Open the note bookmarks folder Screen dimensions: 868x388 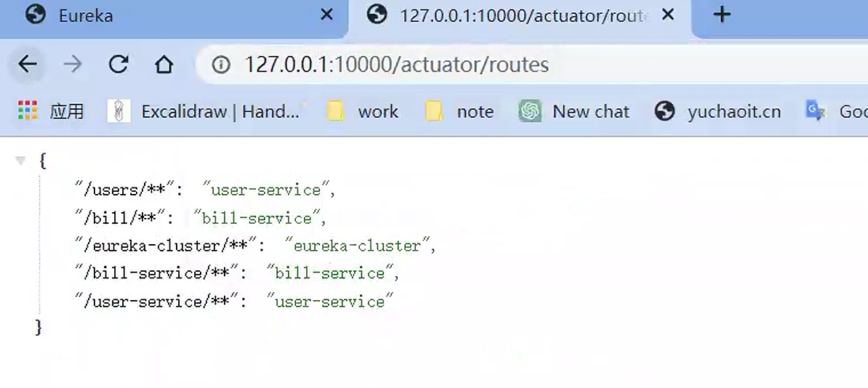(x=460, y=111)
